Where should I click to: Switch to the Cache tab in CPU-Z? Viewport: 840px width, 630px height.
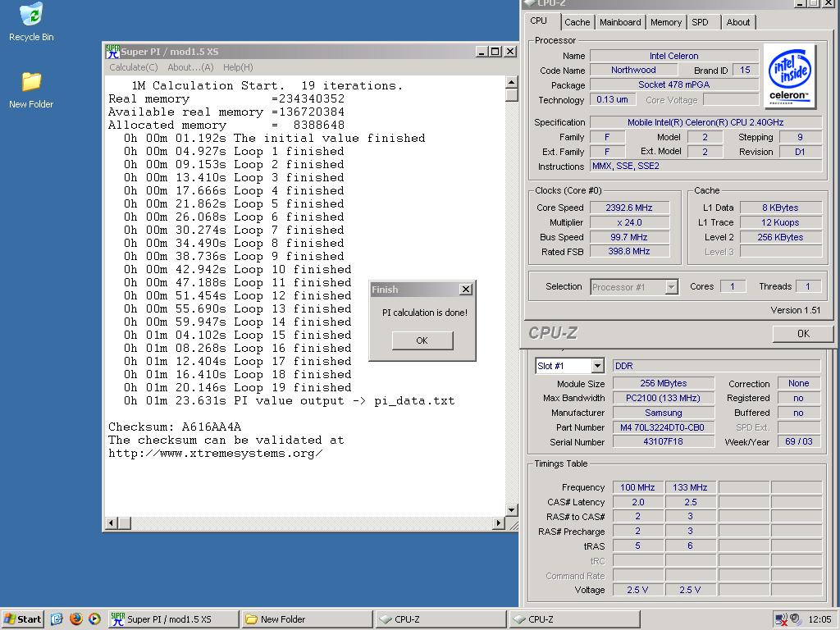pyautogui.click(x=577, y=22)
